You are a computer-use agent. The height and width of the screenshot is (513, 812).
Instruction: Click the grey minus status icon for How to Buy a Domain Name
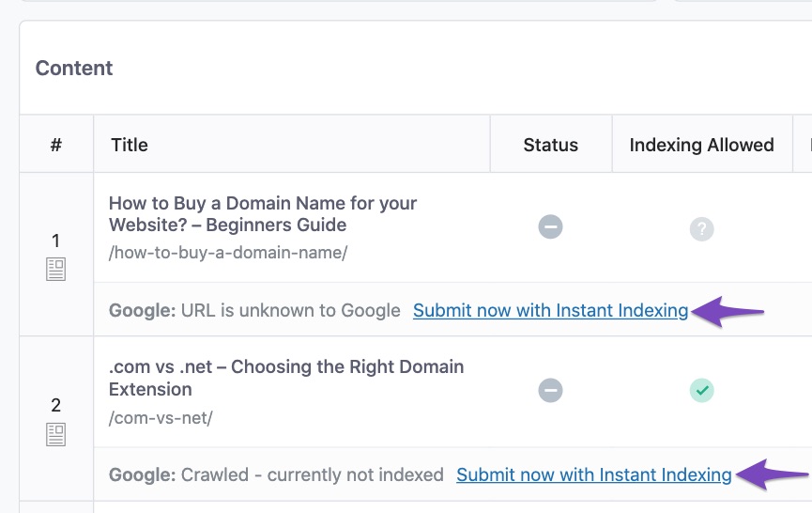550,227
